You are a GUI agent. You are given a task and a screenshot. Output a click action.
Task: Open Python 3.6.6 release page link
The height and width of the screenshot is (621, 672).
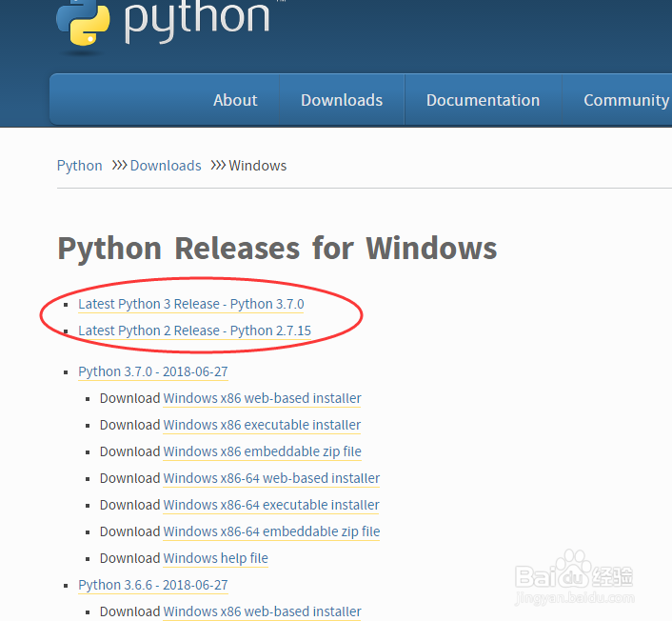point(153,585)
